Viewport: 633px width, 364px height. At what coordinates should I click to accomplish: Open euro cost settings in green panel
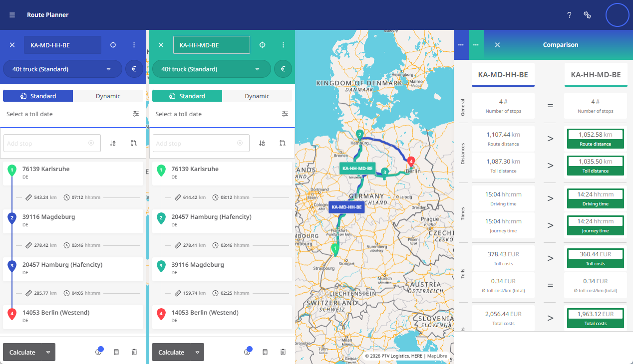(283, 69)
